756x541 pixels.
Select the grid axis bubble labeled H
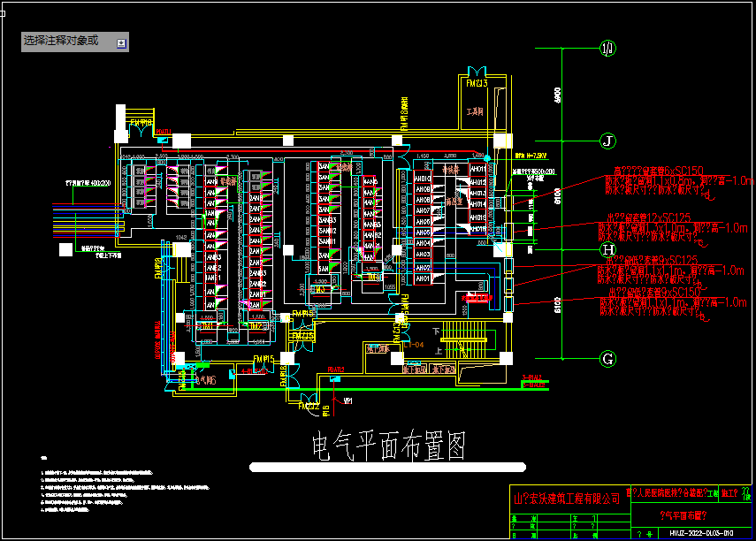click(607, 250)
